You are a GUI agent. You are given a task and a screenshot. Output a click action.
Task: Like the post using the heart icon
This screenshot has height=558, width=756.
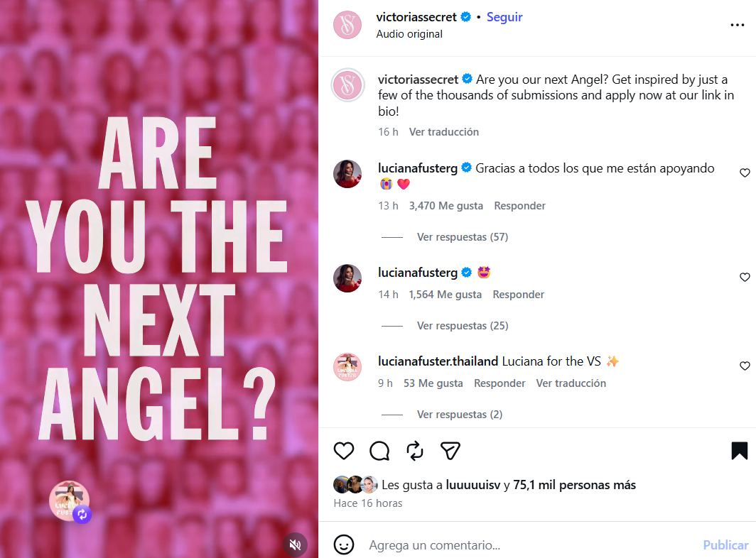tap(344, 451)
